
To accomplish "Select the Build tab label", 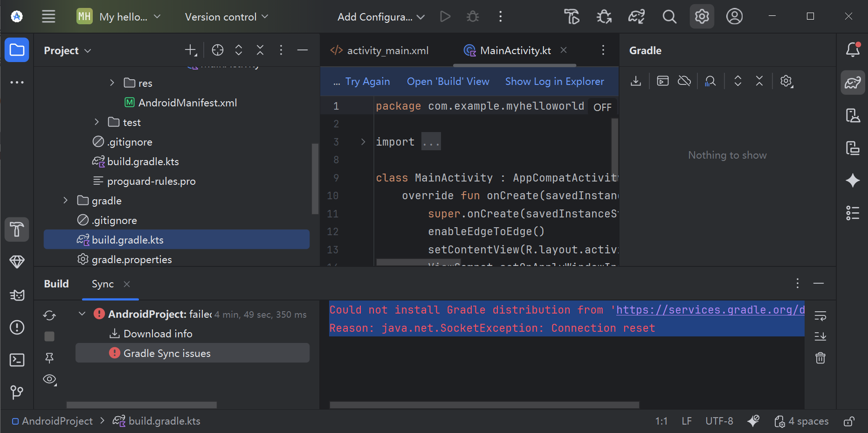I will pyautogui.click(x=56, y=284).
